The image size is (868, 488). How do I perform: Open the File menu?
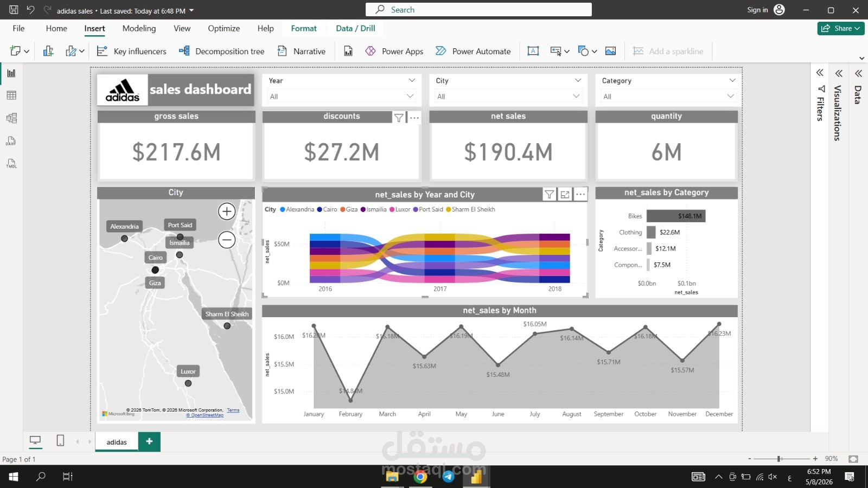coord(18,28)
